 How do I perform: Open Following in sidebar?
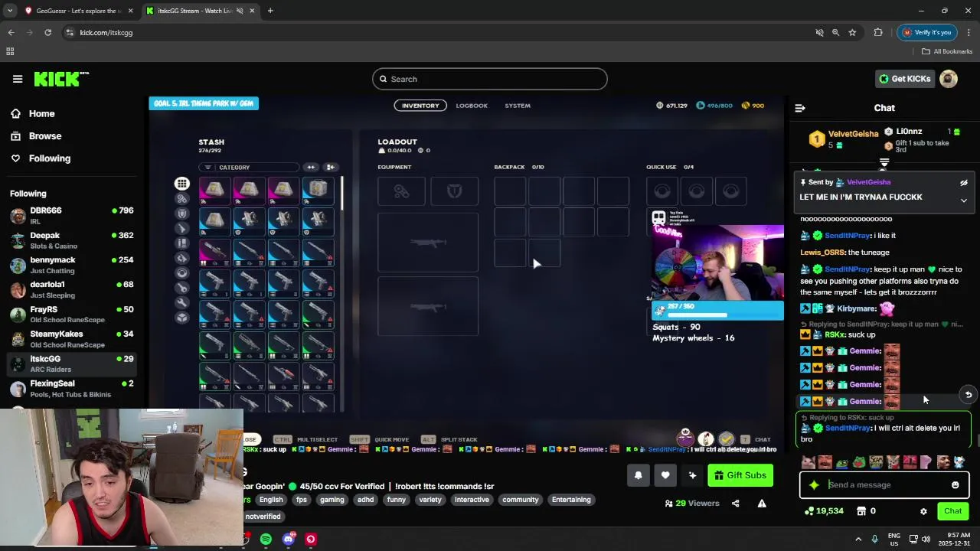tap(49, 158)
